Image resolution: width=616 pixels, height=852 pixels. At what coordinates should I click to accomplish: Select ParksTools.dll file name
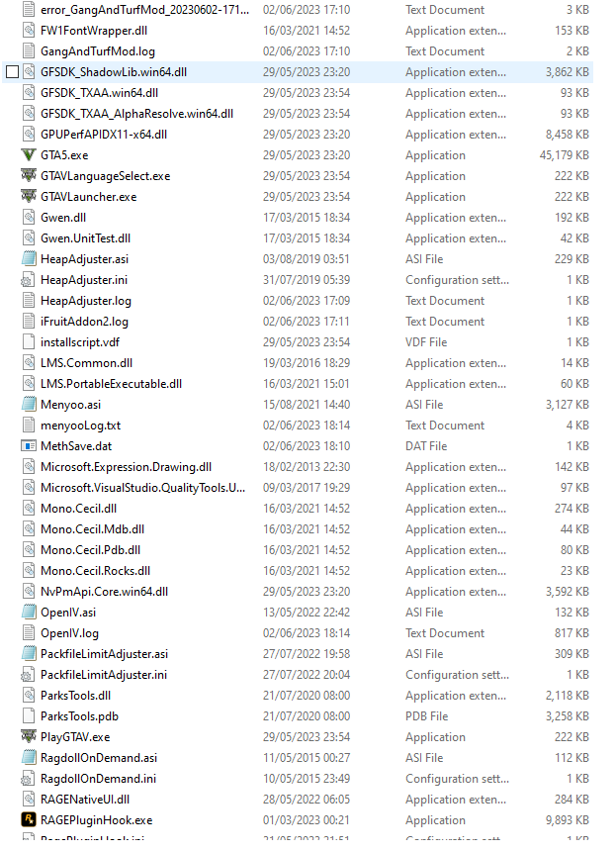[x=75, y=696]
